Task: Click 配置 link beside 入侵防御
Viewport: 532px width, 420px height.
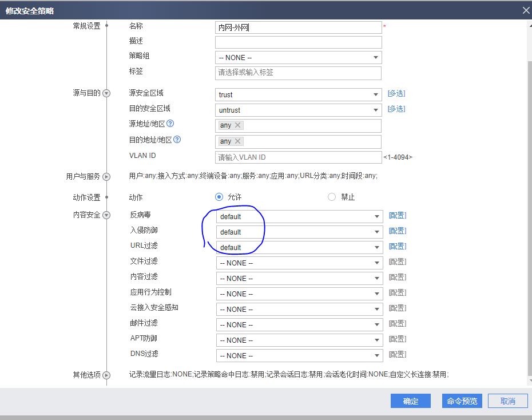Action: coord(397,231)
